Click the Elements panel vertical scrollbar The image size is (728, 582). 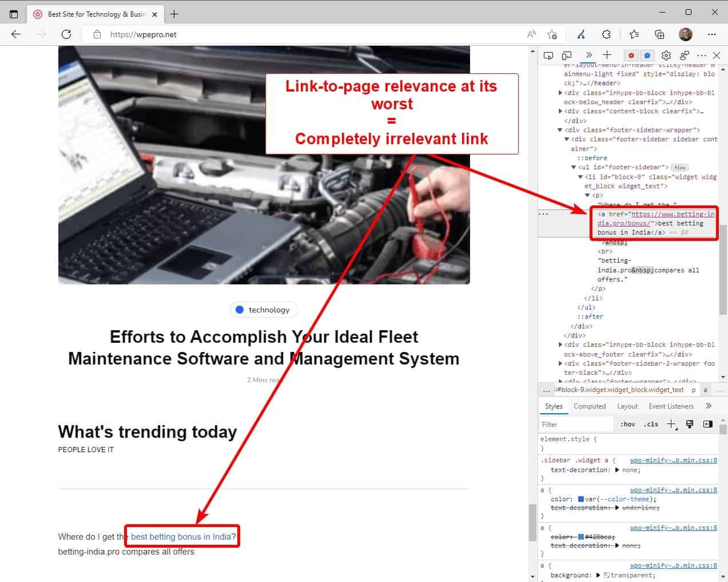click(723, 269)
